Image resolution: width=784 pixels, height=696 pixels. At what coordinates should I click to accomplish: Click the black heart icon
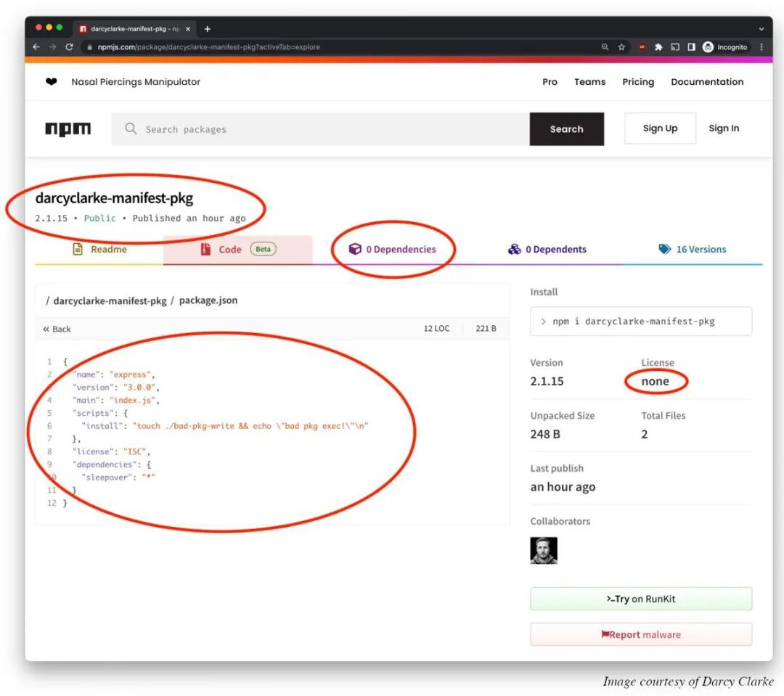[51, 81]
